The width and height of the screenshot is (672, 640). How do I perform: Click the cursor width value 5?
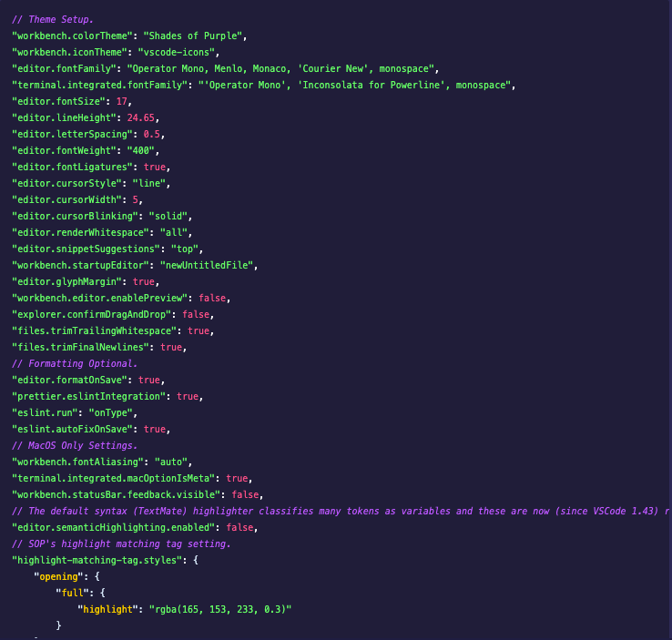[135, 199]
